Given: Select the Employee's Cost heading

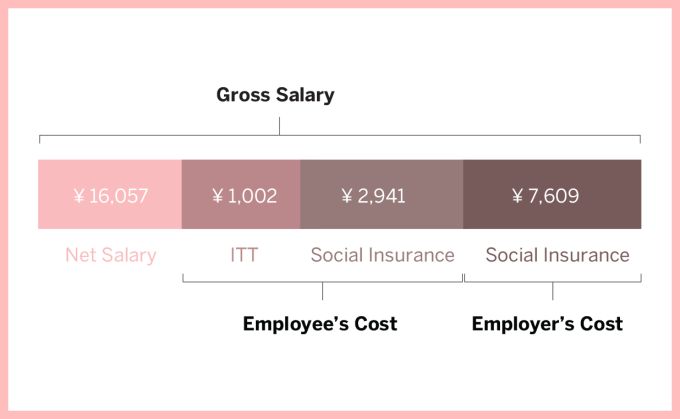Looking at the screenshot, I should tap(320, 324).
